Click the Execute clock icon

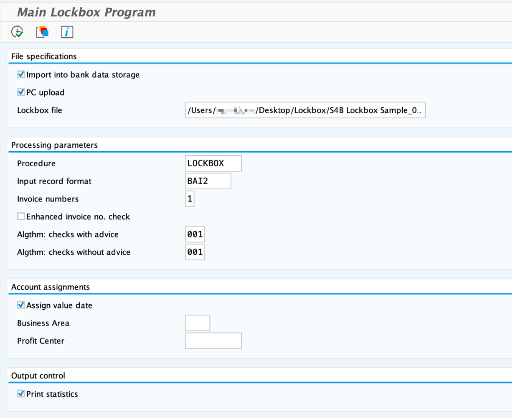point(17,32)
